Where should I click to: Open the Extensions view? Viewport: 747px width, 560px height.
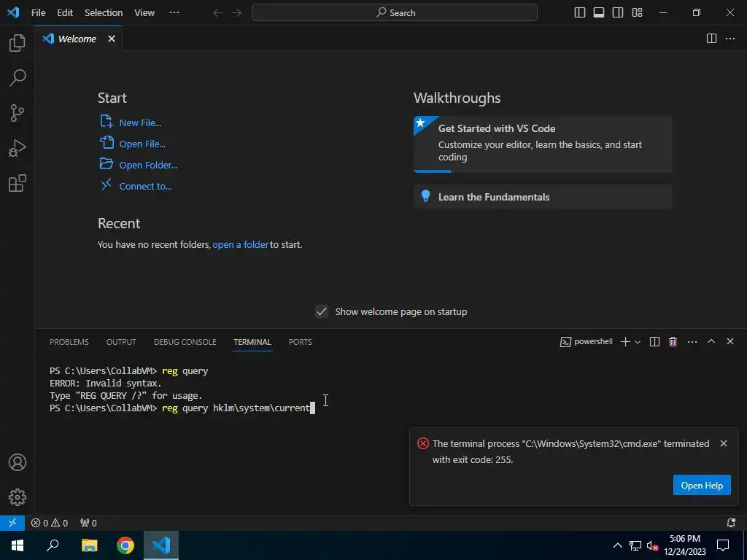[18, 183]
